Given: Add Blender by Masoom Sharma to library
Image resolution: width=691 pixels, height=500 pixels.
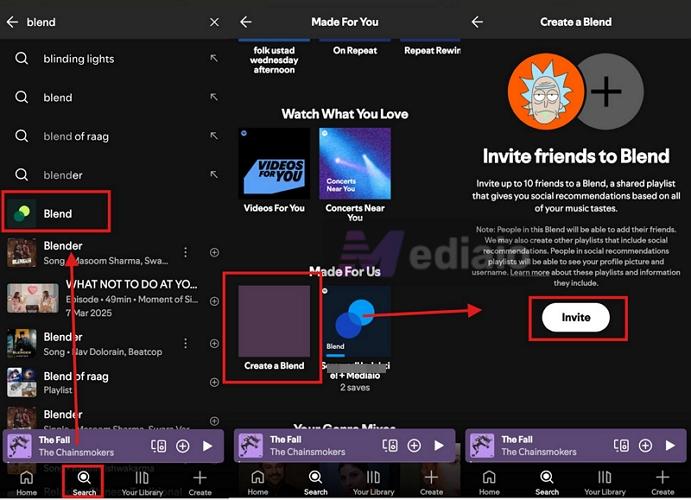Looking at the screenshot, I should [x=214, y=252].
